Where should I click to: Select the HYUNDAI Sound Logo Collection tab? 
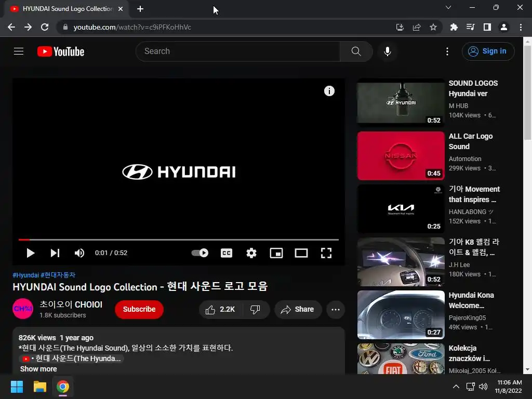tap(66, 9)
